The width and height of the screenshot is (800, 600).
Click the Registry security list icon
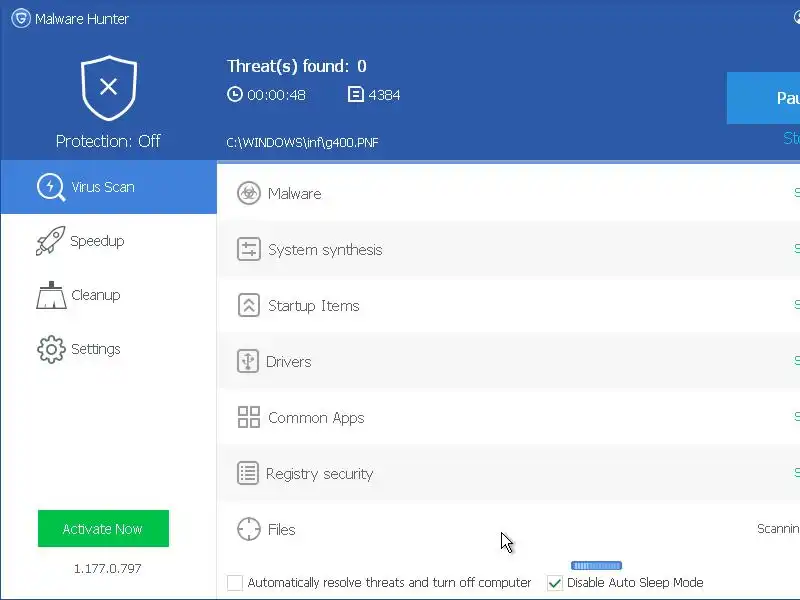click(248, 473)
